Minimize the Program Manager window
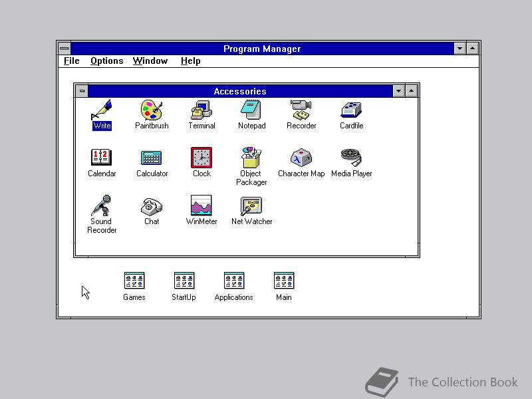This screenshot has width=532, height=399. pyautogui.click(x=460, y=49)
